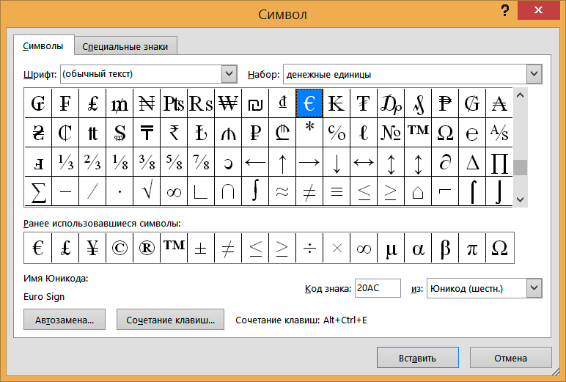Screen dimensions: 566x382
Task: Choose the Rs rupee symbol
Action: coord(201,103)
